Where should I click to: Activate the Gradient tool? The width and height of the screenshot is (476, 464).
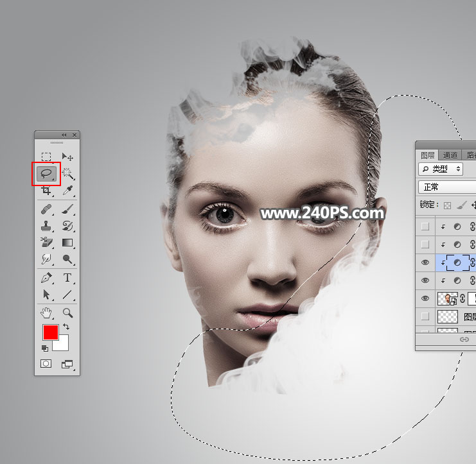click(x=67, y=243)
